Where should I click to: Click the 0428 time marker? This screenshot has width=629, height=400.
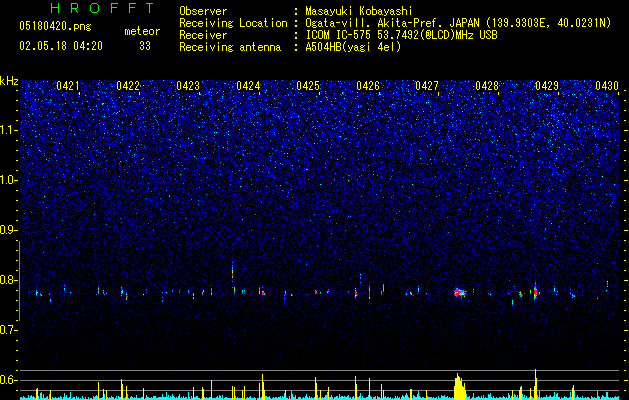tap(487, 86)
